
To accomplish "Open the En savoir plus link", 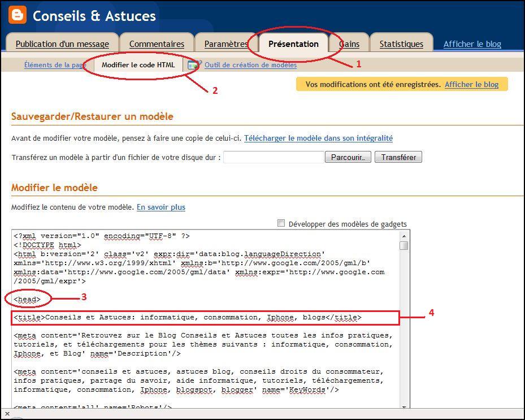I will point(160,207).
